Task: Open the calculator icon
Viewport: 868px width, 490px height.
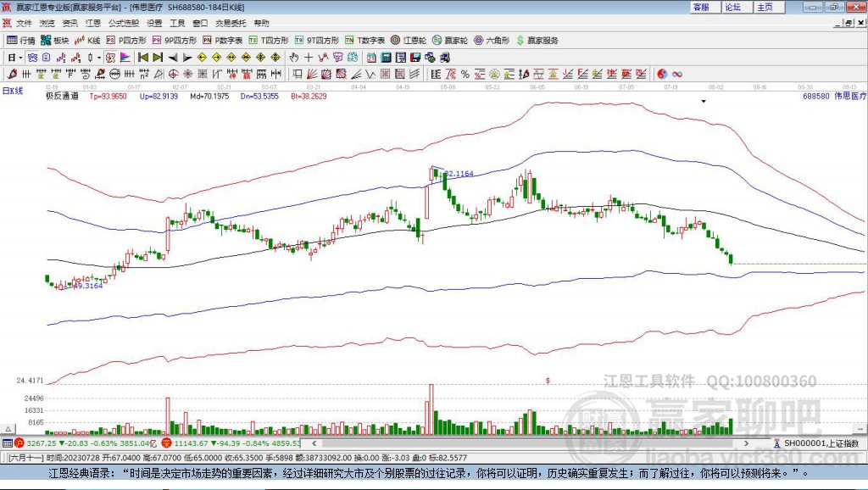Action: 386,58
